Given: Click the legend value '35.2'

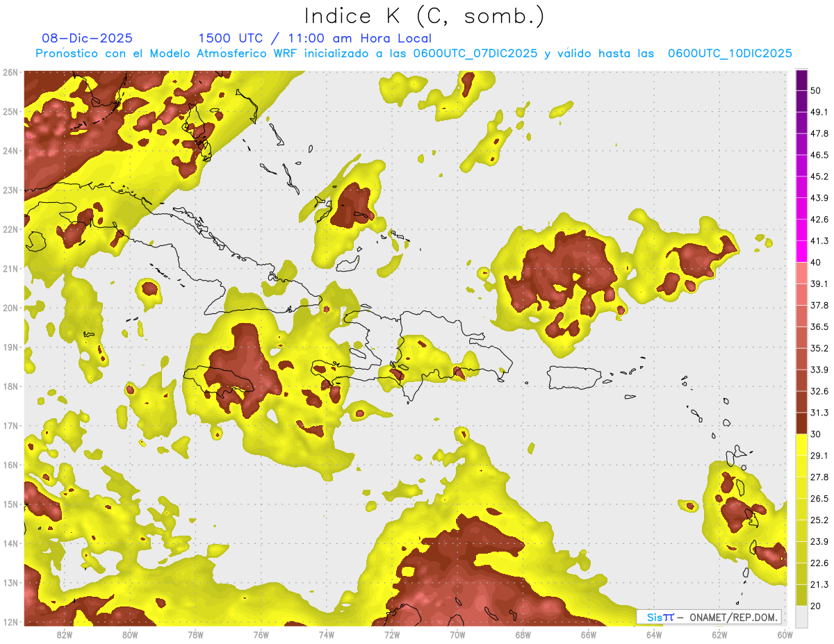Looking at the screenshot, I should 819,348.
